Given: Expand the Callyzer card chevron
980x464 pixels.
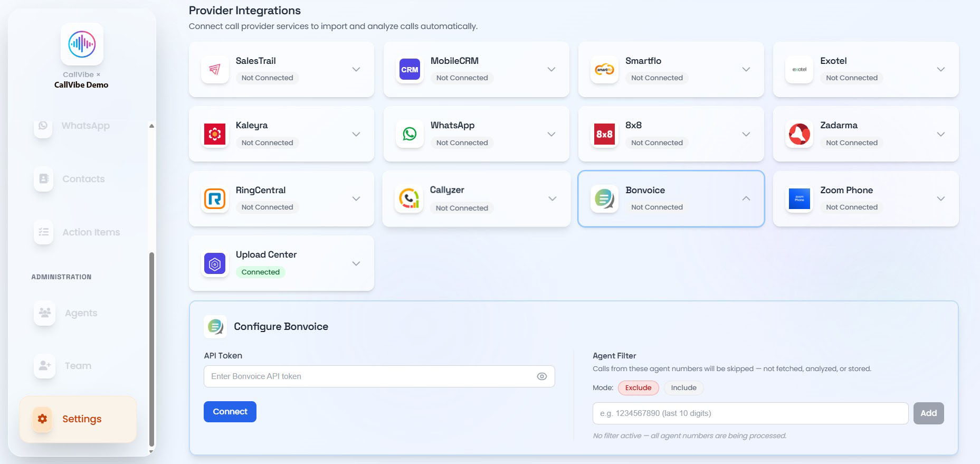Looking at the screenshot, I should pos(553,198).
